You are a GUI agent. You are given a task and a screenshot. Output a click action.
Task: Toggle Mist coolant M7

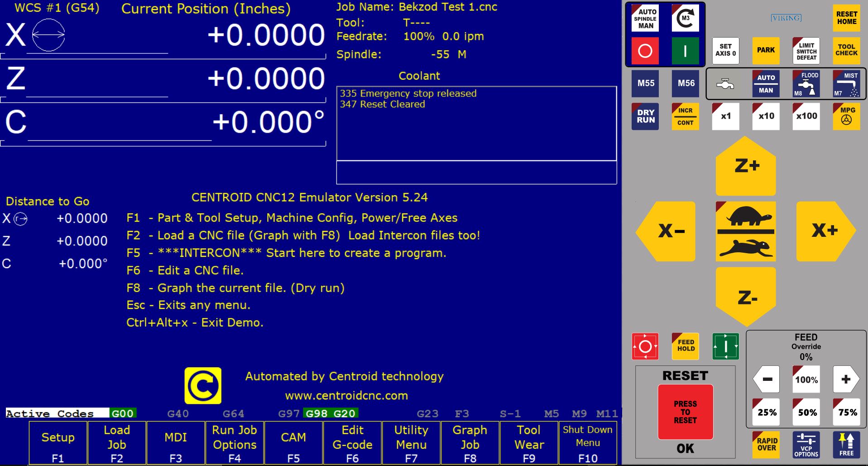pyautogui.click(x=846, y=83)
